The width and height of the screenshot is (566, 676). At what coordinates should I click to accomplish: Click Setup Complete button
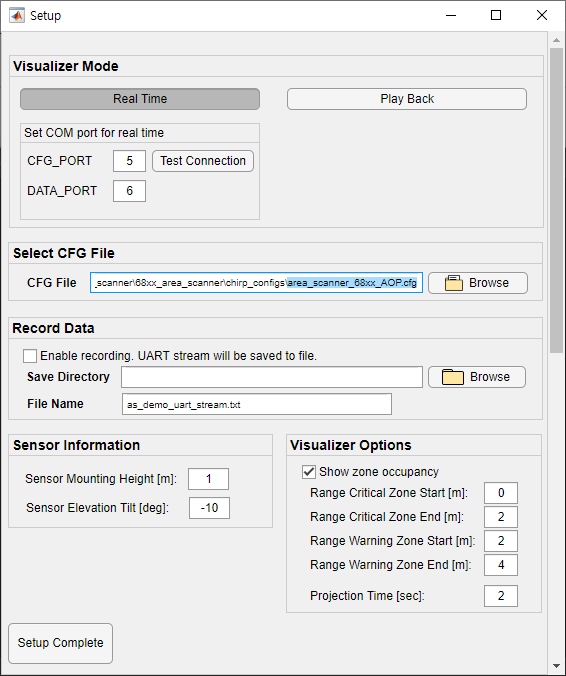60,643
